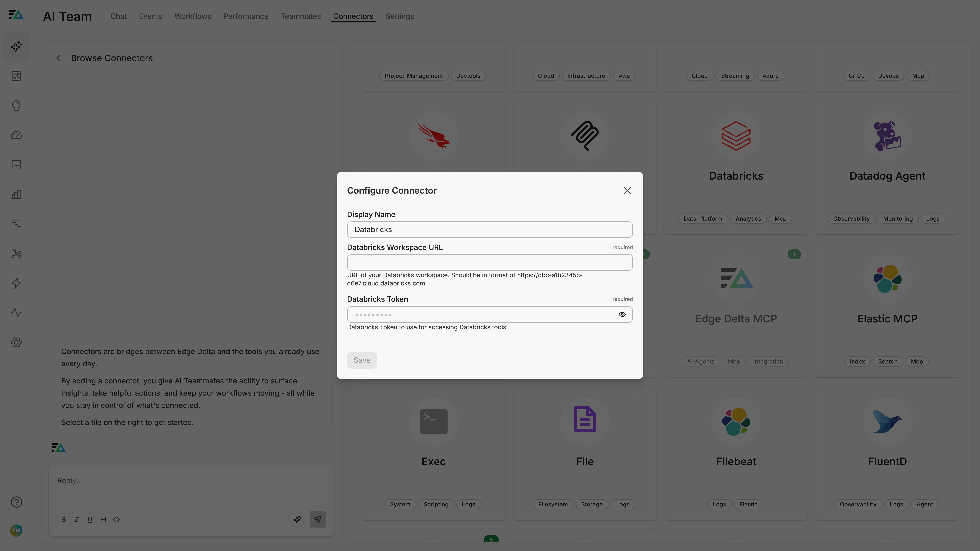Open the help question mark icon
The image size is (980, 551).
(x=16, y=502)
